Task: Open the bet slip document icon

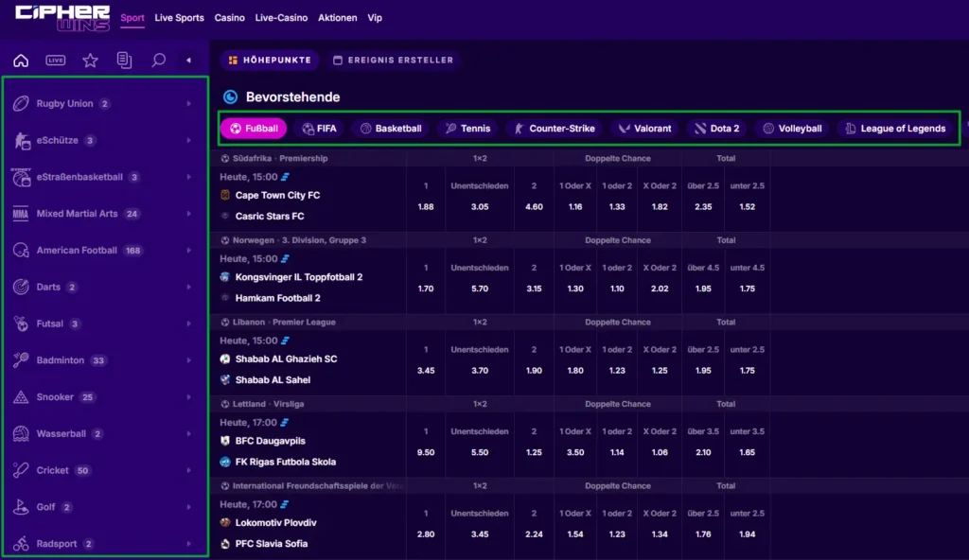Action: pos(124,60)
